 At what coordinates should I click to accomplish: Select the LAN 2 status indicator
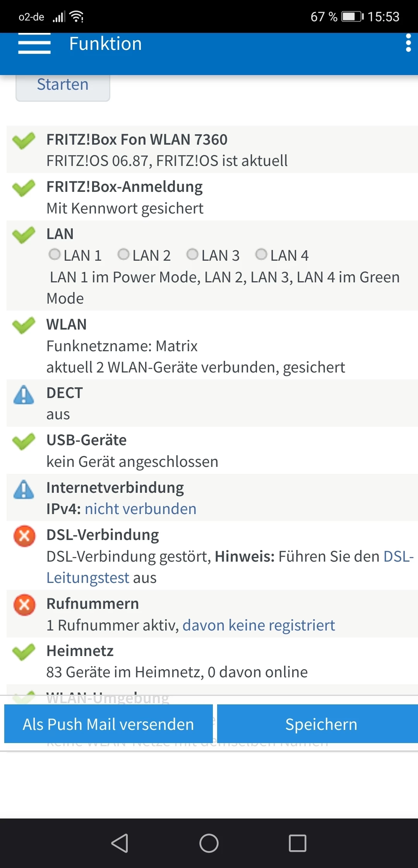[x=123, y=255]
